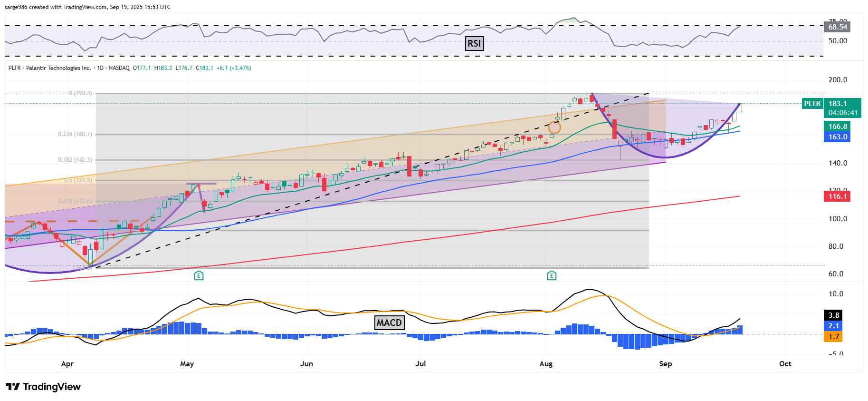Screen dimensions: 868x401
Task: Select the RSI text label box
Action: [x=474, y=44]
